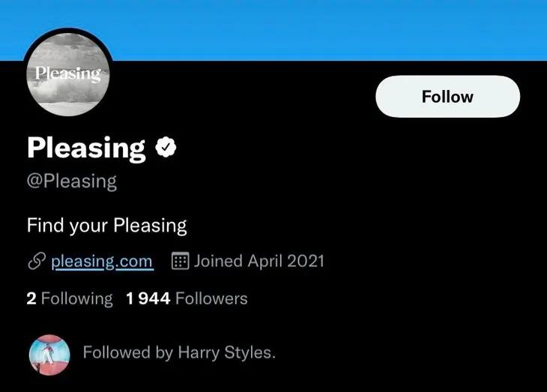Open the Followers list label
This screenshot has height=392, width=547.
(x=211, y=299)
